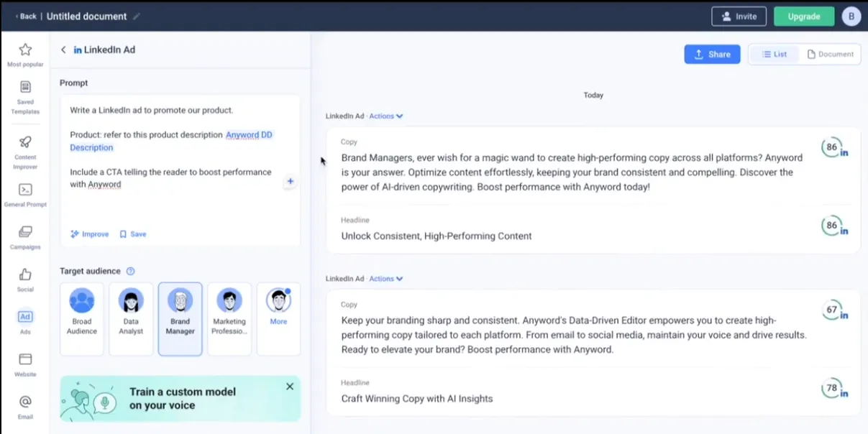Click the pencil icon to rename document
The image size is (868, 434).
point(137,17)
